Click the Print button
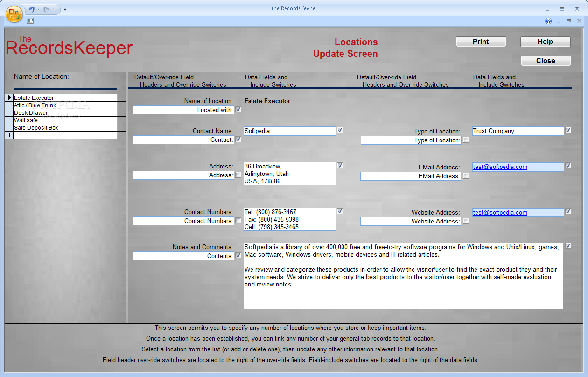This screenshot has width=588, height=377. 481,42
